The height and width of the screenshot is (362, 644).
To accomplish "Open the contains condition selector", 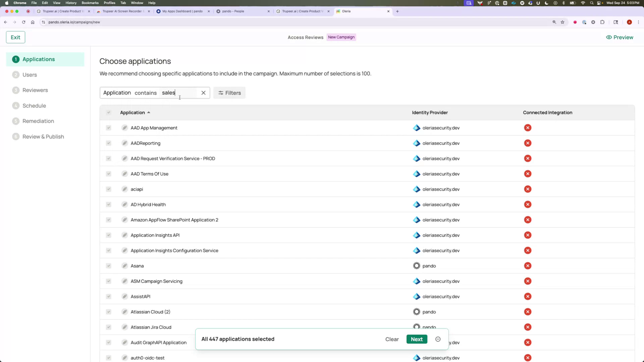I will (x=146, y=93).
